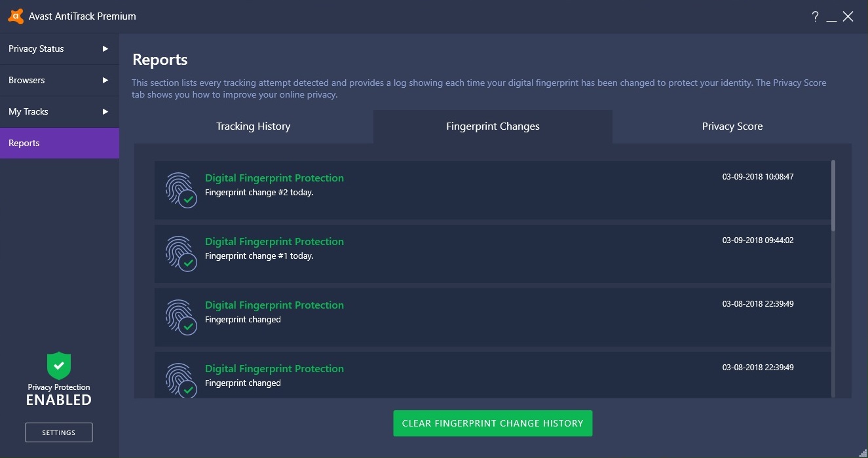The width and height of the screenshot is (868, 458).
Task: Click the green Privacy Protection shield icon
Action: 59,366
